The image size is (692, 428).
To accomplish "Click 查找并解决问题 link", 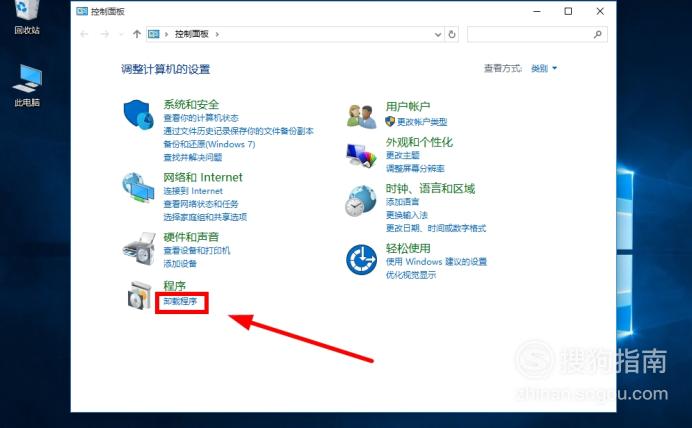I will (x=193, y=158).
